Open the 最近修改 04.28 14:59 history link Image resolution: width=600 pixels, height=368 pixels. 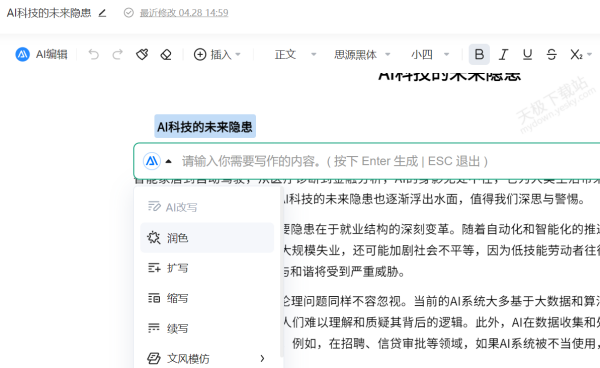[184, 13]
